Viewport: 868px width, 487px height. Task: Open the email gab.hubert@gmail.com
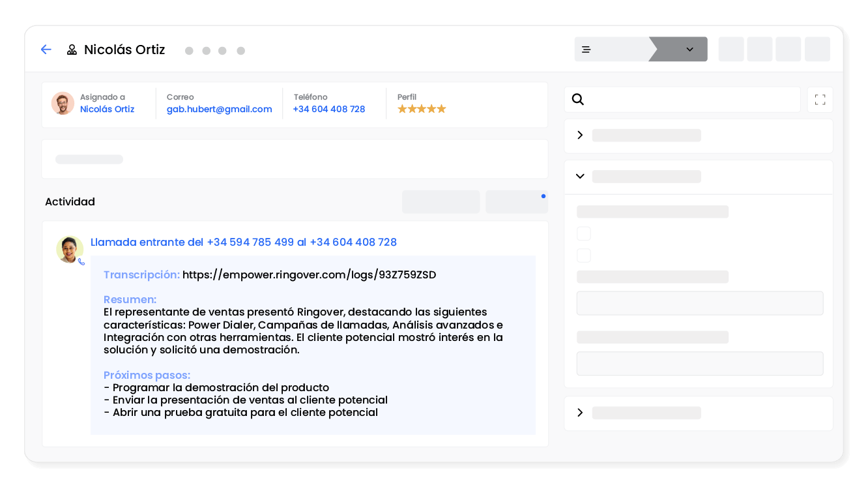[x=219, y=109]
